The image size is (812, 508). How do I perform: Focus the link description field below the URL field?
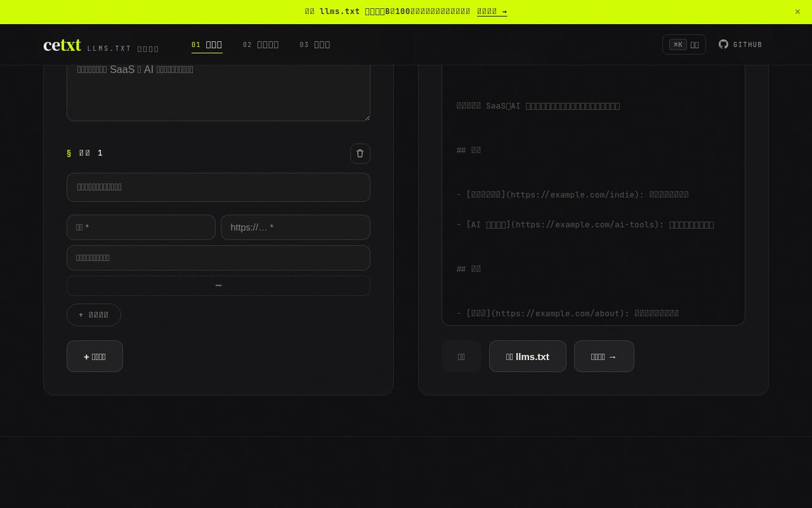click(218, 258)
